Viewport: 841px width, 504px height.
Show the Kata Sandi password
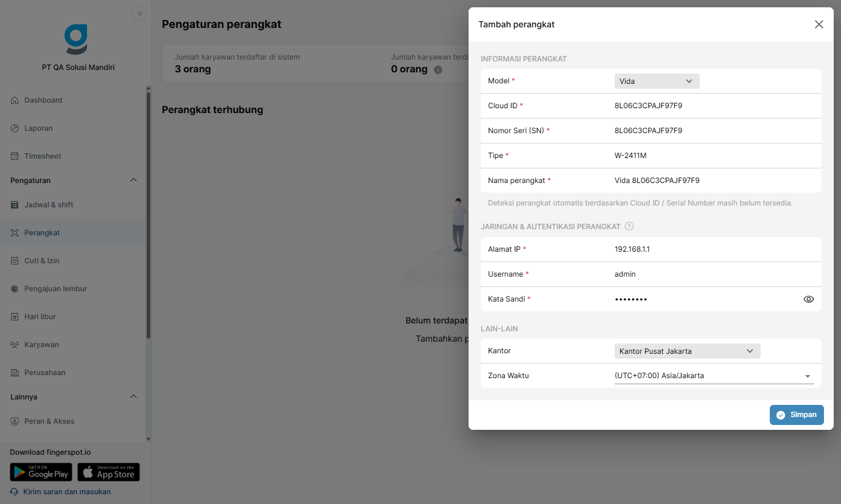coord(809,299)
